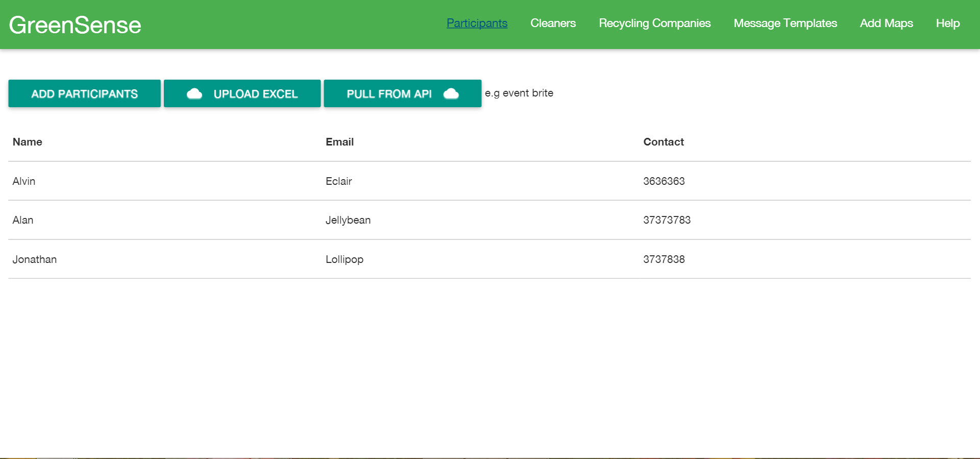The height and width of the screenshot is (459, 980).
Task: Open Add Maps in the navbar
Action: pos(886,23)
